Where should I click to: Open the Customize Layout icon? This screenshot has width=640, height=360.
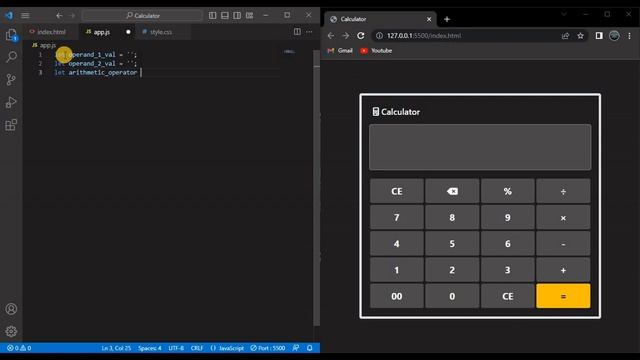[249, 16]
